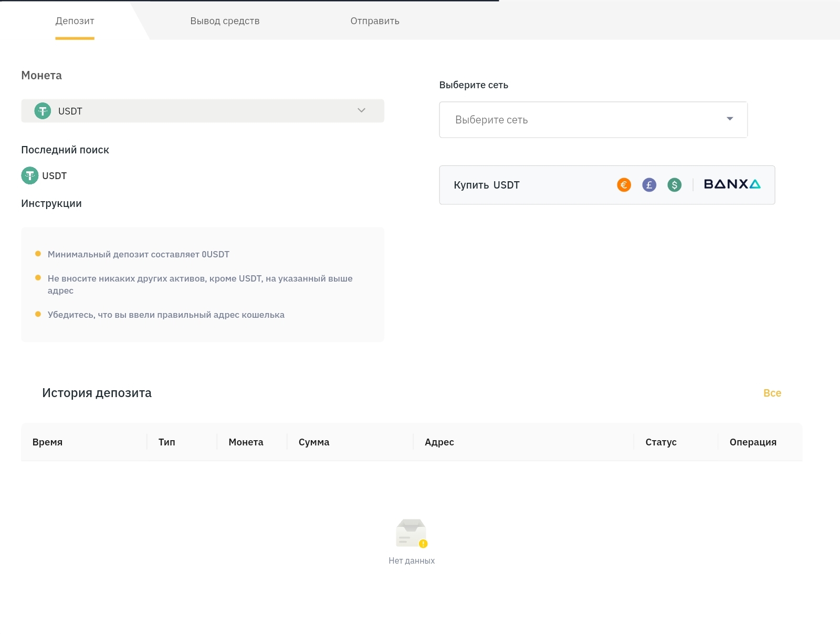Click the Инструкции heading
Viewport: 840px width, 634px height.
(51, 204)
